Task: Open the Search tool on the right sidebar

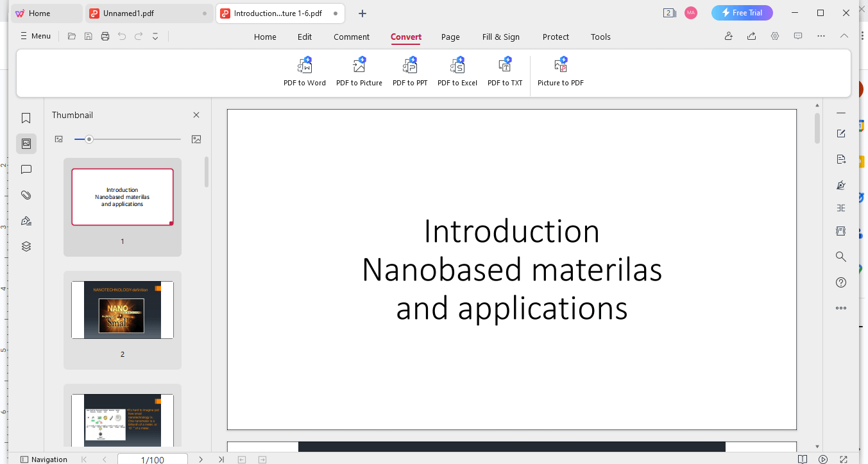Action: pyautogui.click(x=840, y=256)
